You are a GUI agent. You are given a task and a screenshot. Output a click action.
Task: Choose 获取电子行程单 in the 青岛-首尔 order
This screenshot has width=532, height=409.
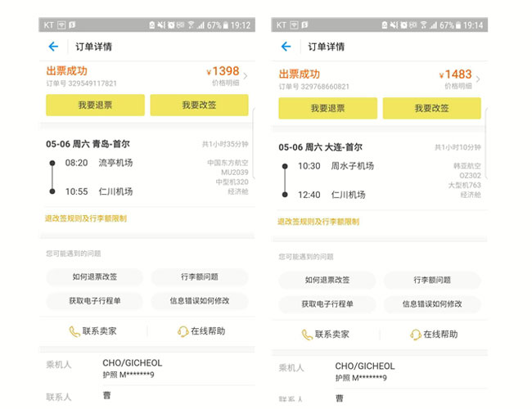pyautogui.click(x=95, y=301)
